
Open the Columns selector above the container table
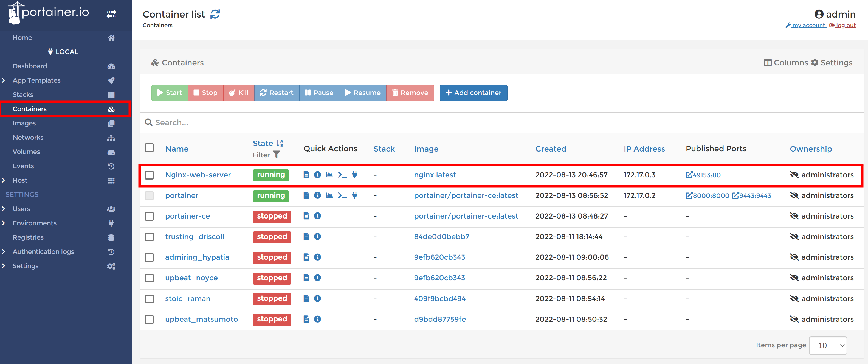click(x=786, y=63)
